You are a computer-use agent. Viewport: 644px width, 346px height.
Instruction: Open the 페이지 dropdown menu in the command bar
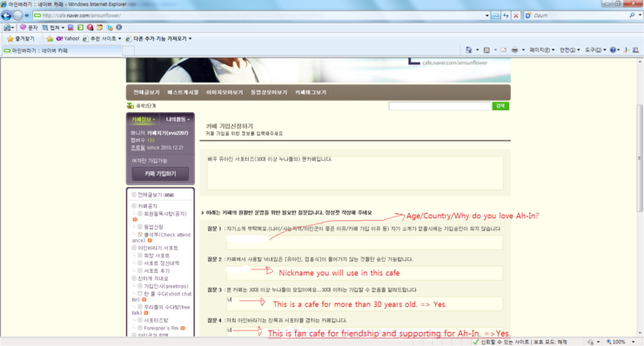pyautogui.click(x=541, y=50)
